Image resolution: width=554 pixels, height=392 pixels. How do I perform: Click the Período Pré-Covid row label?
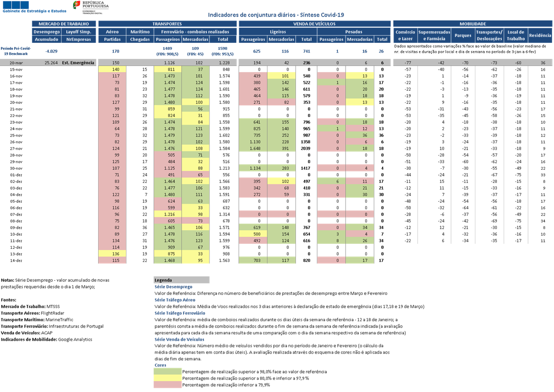16,51
